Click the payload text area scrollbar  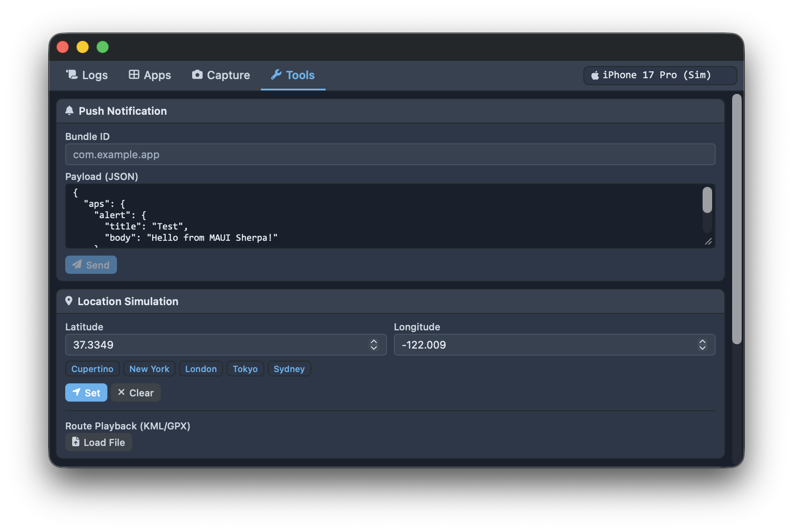click(x=707, y=200)
